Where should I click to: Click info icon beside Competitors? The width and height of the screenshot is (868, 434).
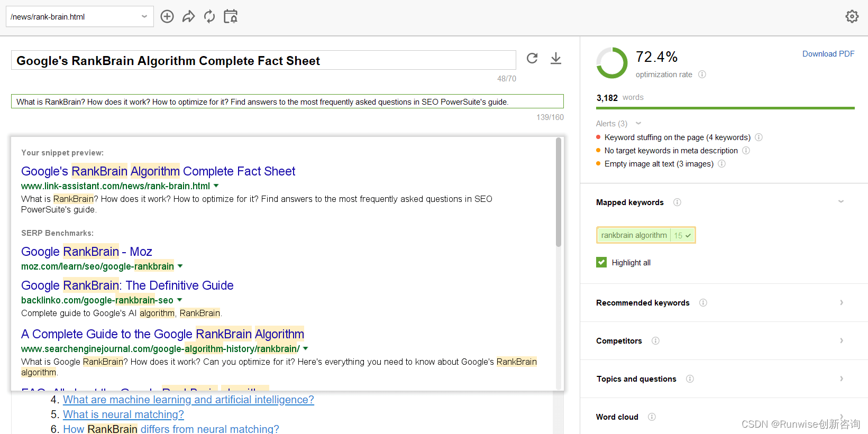tap(655, 341)
